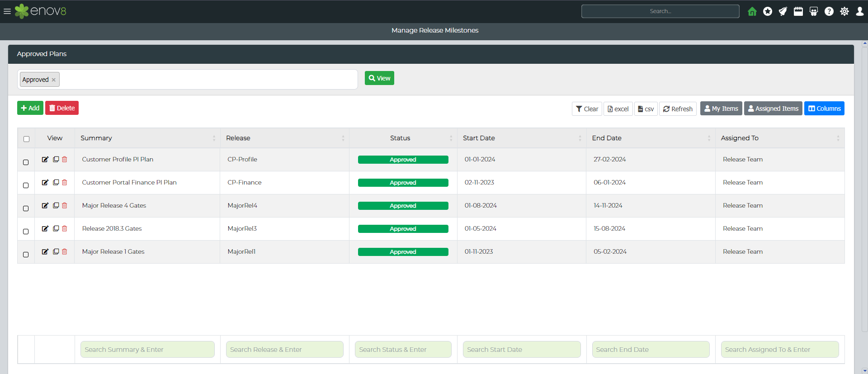
Task: Show My Items only
Action: [x=721, y=108]
